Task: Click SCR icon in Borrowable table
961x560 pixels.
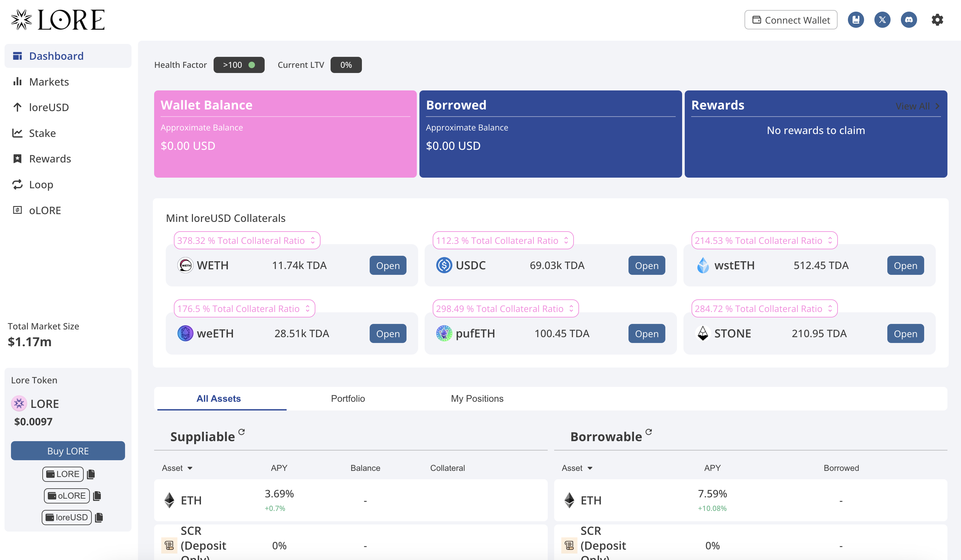Action: tap(569, 545)
